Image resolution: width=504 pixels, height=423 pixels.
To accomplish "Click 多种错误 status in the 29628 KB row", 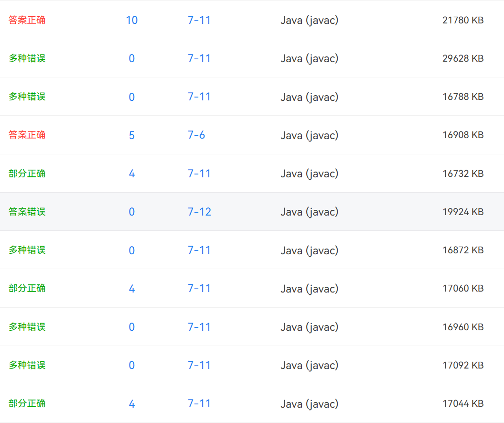I will [x=27, y=58].
